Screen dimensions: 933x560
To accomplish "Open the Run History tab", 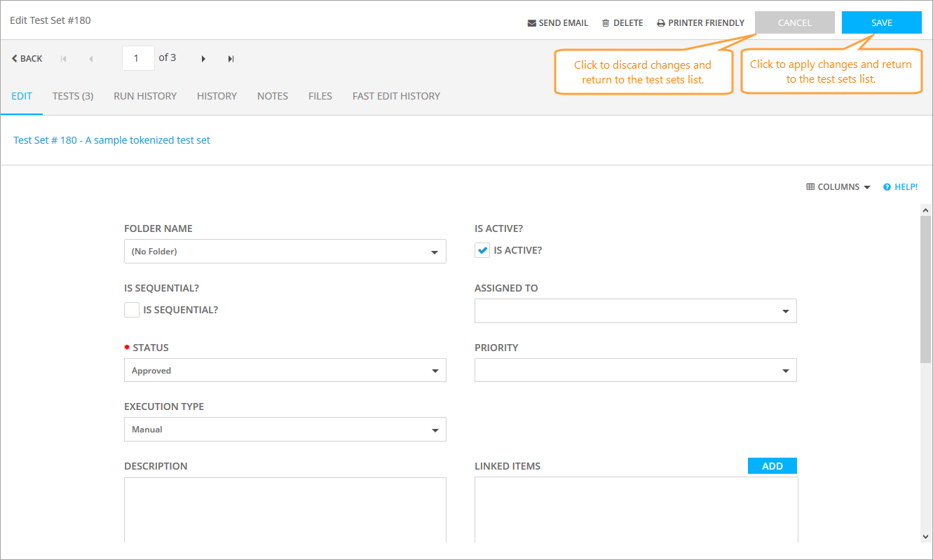I will click(x=145, y=96).
